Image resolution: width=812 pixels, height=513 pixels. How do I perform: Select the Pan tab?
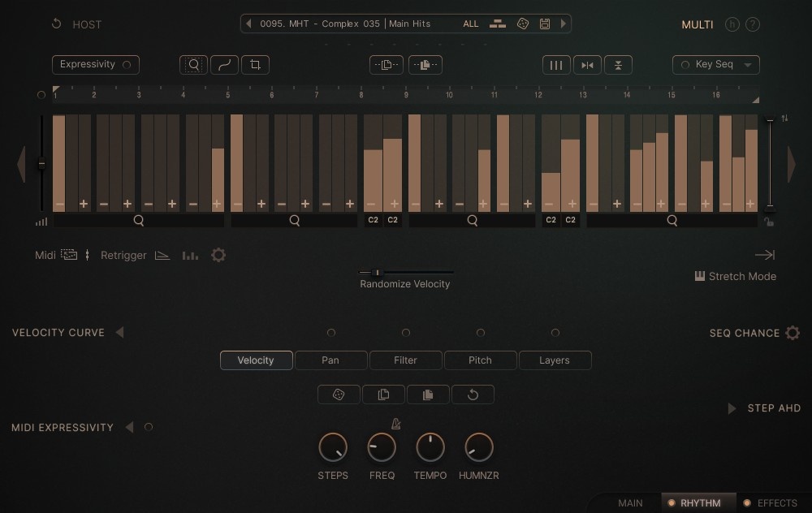pos(330,360)
